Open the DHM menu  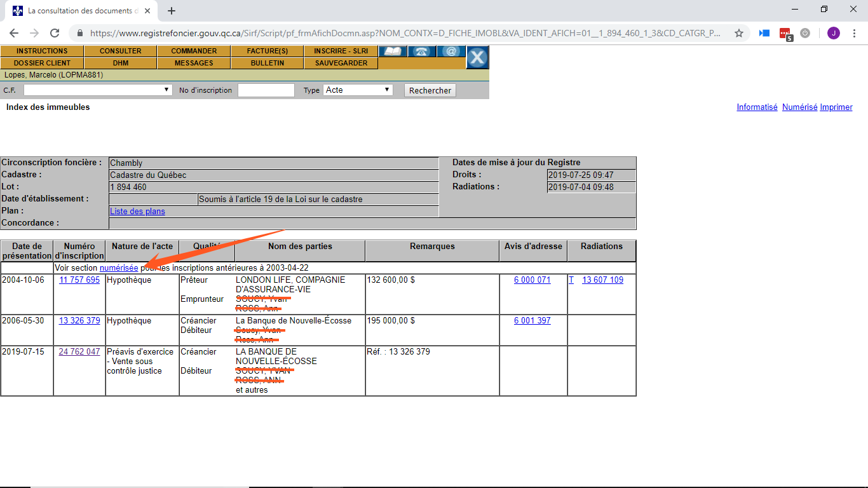pos(121,64)
